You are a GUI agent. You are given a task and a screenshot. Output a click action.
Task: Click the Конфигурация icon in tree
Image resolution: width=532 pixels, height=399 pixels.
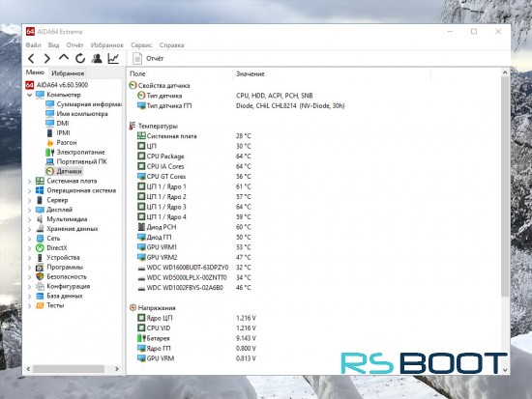(x=40, y=287)
